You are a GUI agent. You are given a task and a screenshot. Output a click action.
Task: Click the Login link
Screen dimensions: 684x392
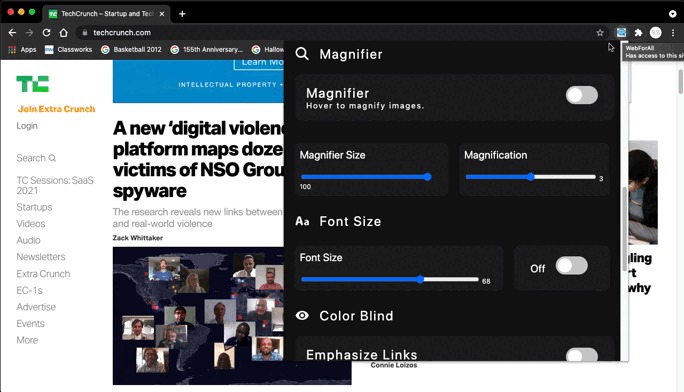click(27, 126)
